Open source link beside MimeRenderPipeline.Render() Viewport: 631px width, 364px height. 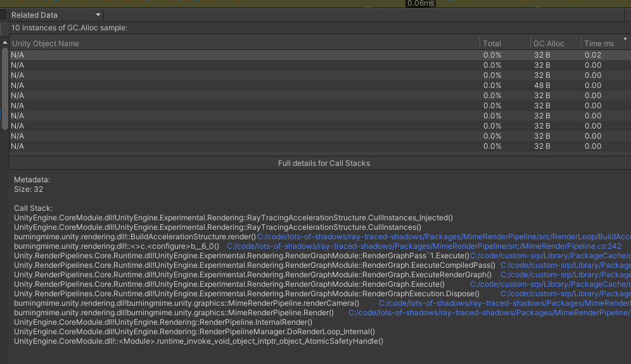(x=489, y=313)
